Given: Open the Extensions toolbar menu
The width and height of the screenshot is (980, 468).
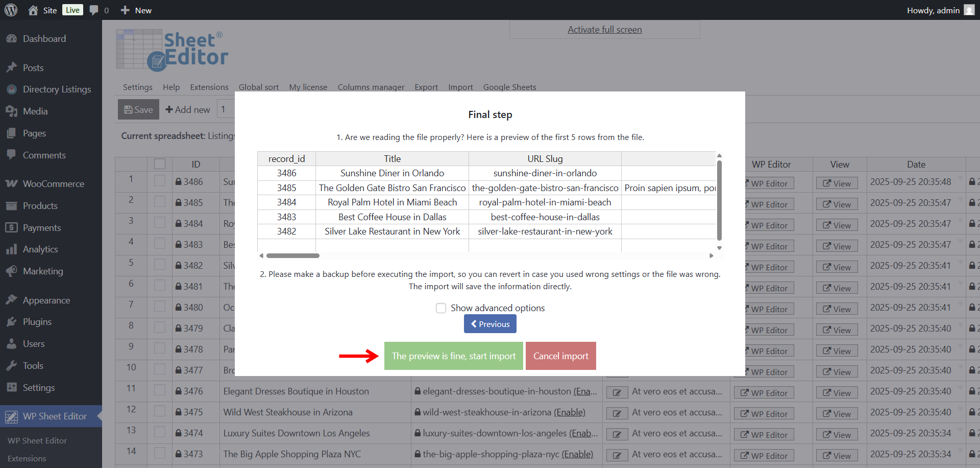Looking at the screenshot, I should point(209,87).
